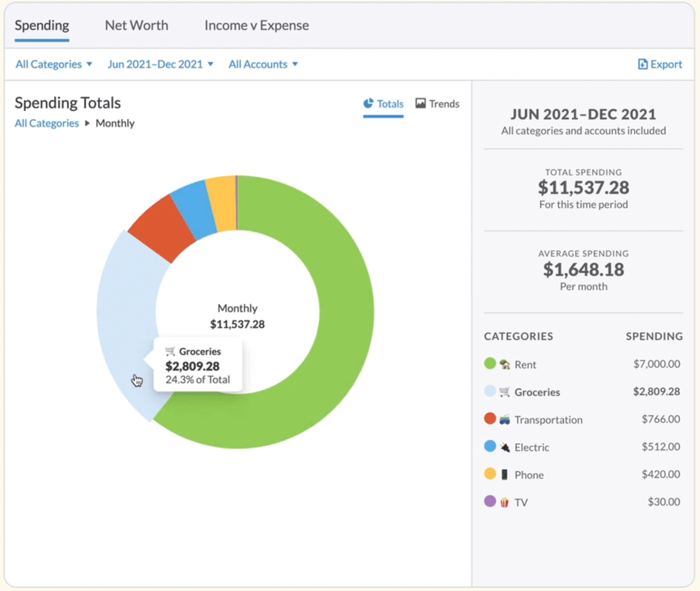Select the Spending tab

(42, 26)
